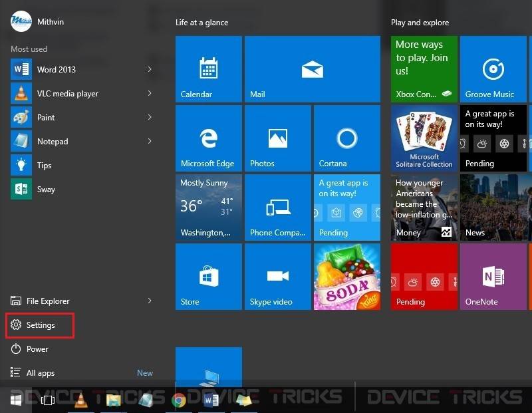
Task: Launch Notepad
Action: [53, 141]
